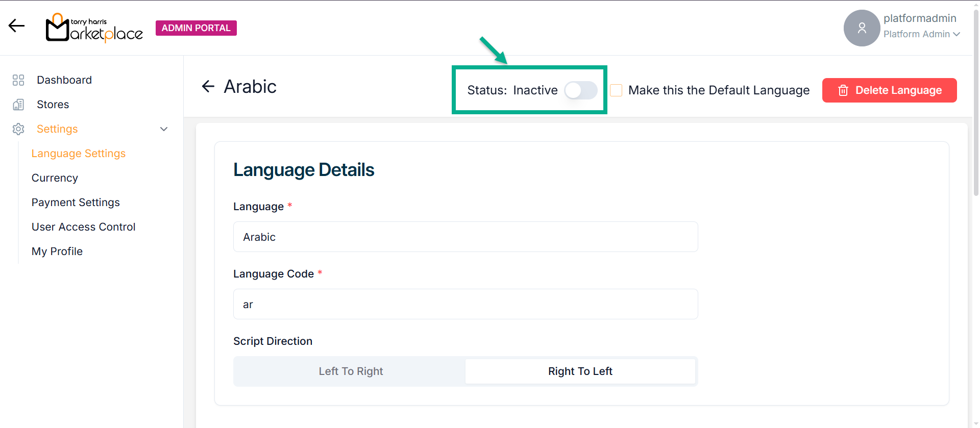Open Payment Settings from sidebar
This screenshot has width=980, height=428.
tap(76, 203)
